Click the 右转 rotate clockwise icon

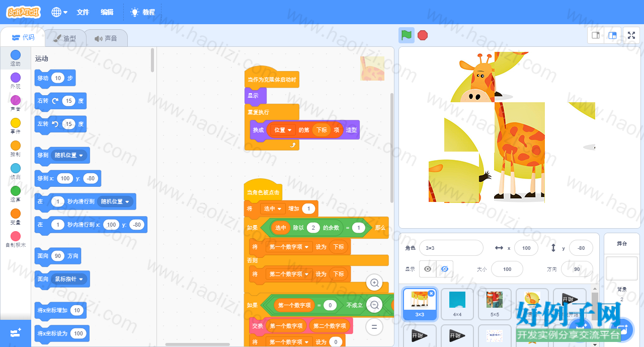tap(55, 101)
